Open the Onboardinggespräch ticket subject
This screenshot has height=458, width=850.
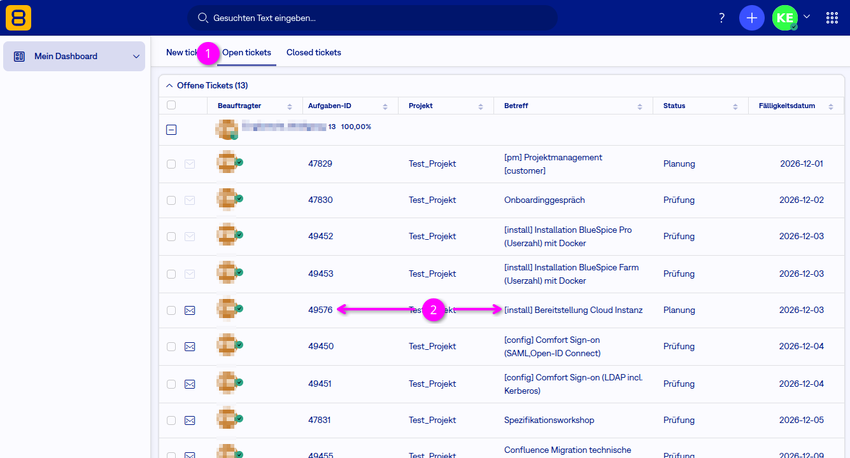click(x=544, y=200)
